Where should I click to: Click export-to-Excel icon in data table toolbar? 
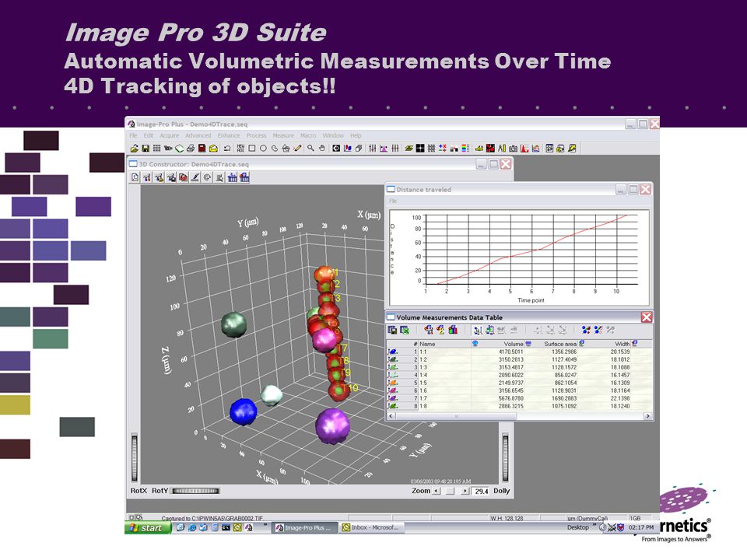coord(405,330)
